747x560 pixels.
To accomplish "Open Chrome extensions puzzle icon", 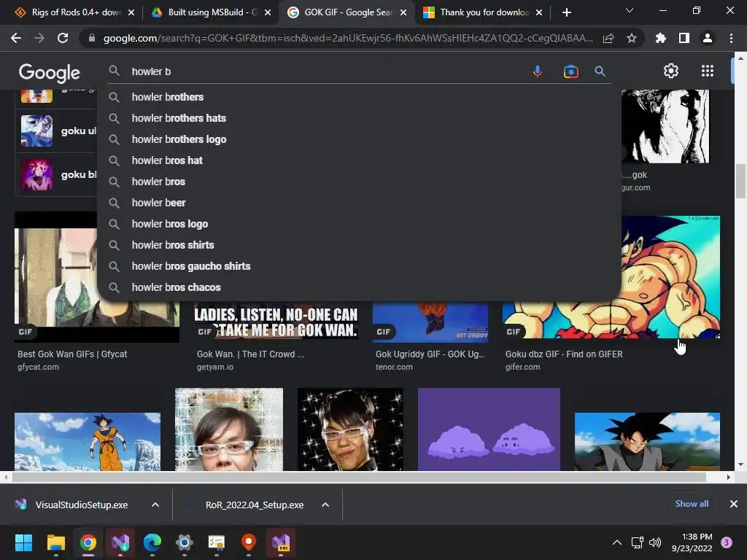I will pos(660,38).
